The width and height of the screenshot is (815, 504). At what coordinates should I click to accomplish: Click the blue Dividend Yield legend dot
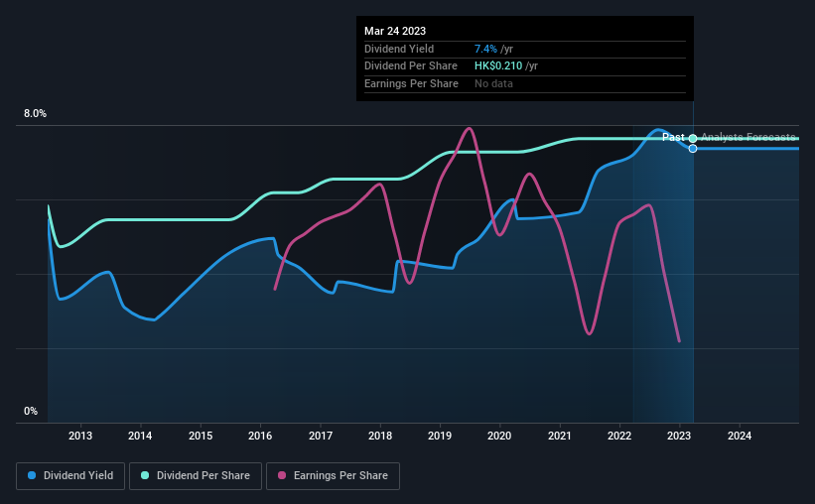point(32,475)
